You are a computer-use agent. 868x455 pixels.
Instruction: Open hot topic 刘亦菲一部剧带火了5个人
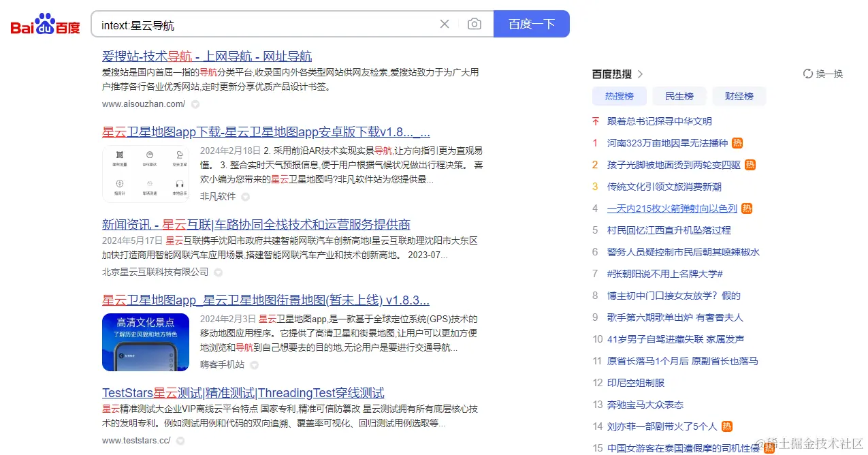pyautogui.click(x=662, y=426)
